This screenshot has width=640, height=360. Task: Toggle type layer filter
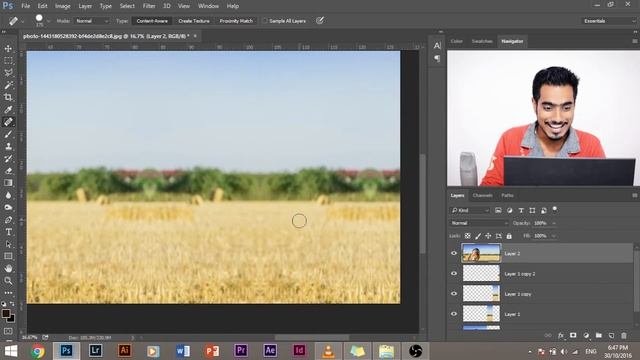(521, 210)
